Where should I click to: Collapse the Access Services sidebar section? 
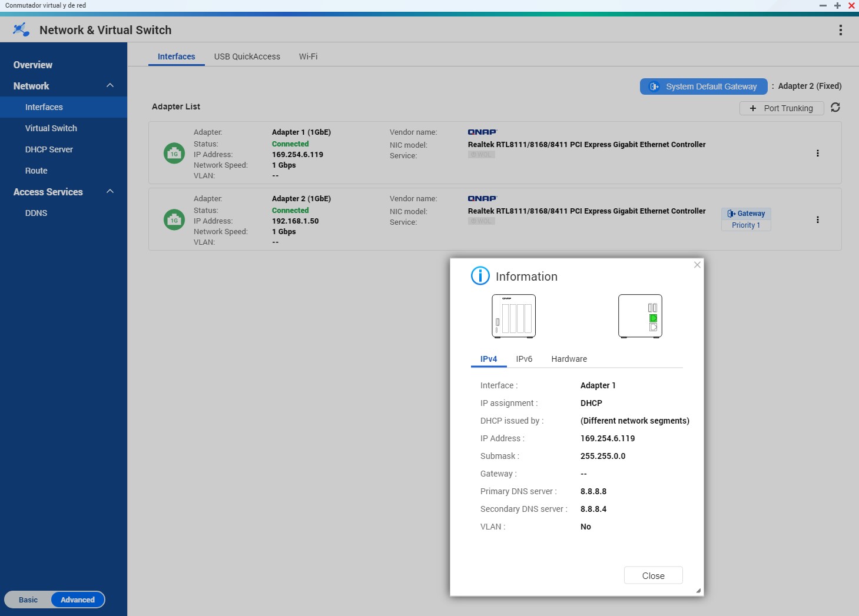click(x=110, y=192)
